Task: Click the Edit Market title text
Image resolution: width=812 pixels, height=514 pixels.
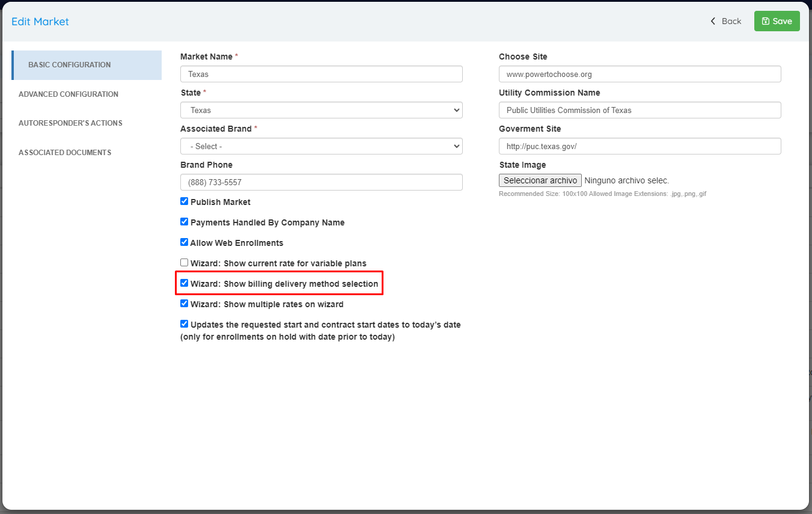Action: pos(40,22)
